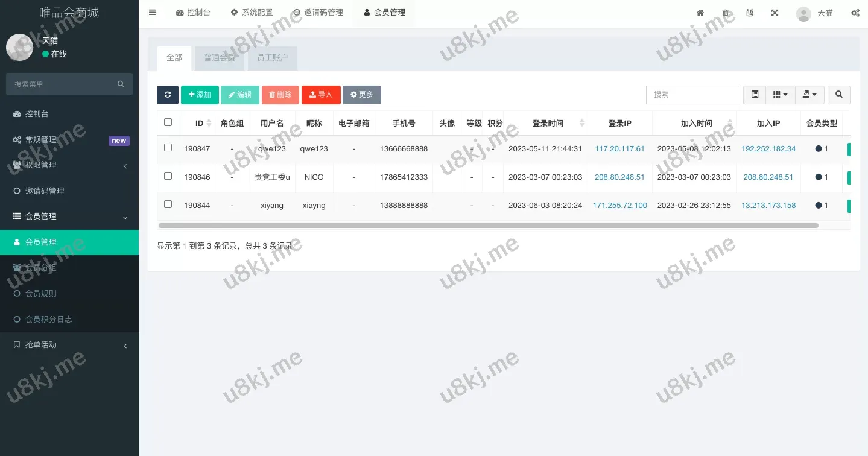Click the home icon in top bar
The image size is (868, 456).
tap(700, 13)
